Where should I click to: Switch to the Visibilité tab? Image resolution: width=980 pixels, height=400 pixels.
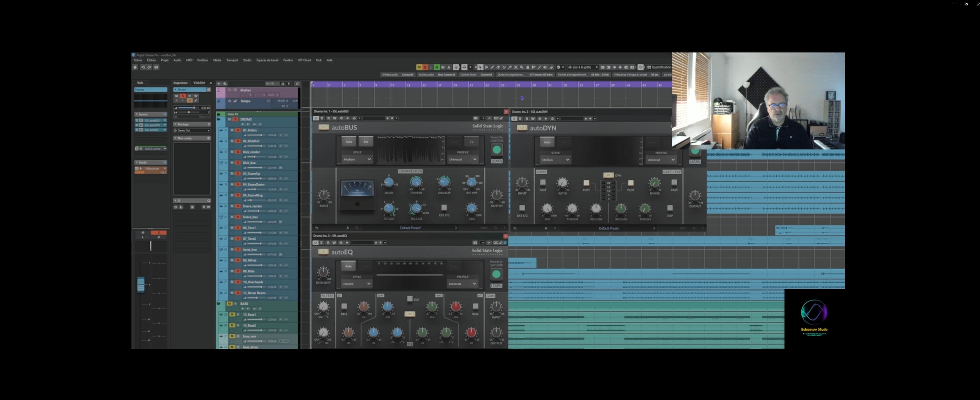coord(199,83)
